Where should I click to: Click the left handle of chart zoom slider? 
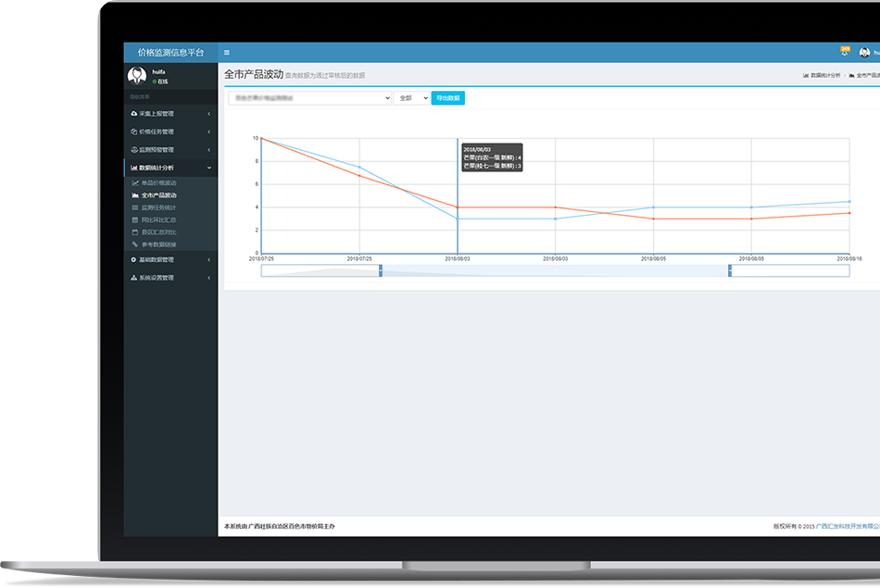pos(381,270)
